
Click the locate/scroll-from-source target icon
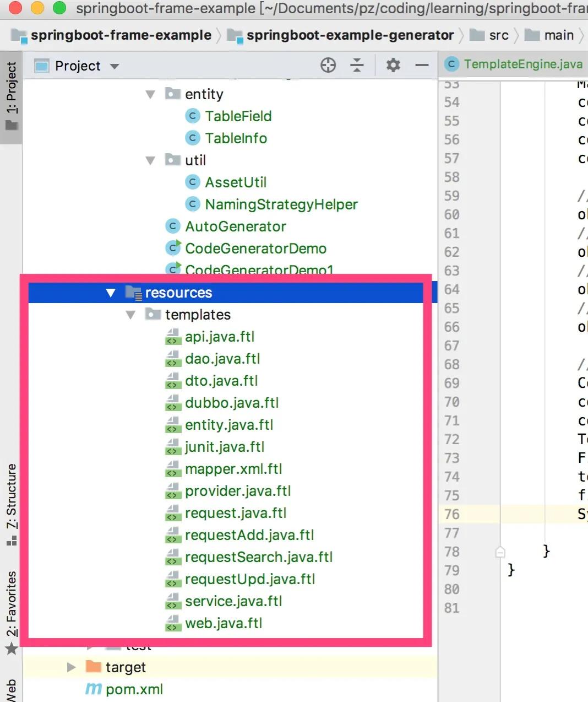(x=328, y=65)
